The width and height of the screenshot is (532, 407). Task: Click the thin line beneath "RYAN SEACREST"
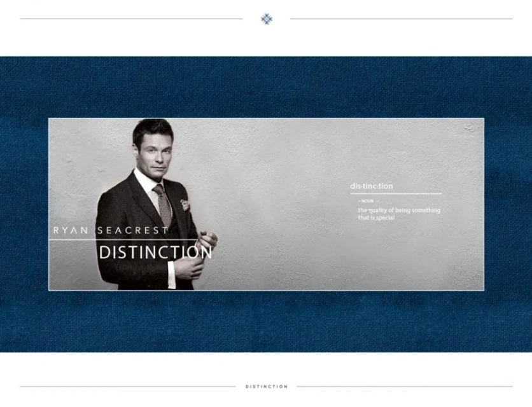[x=70, y=240]
